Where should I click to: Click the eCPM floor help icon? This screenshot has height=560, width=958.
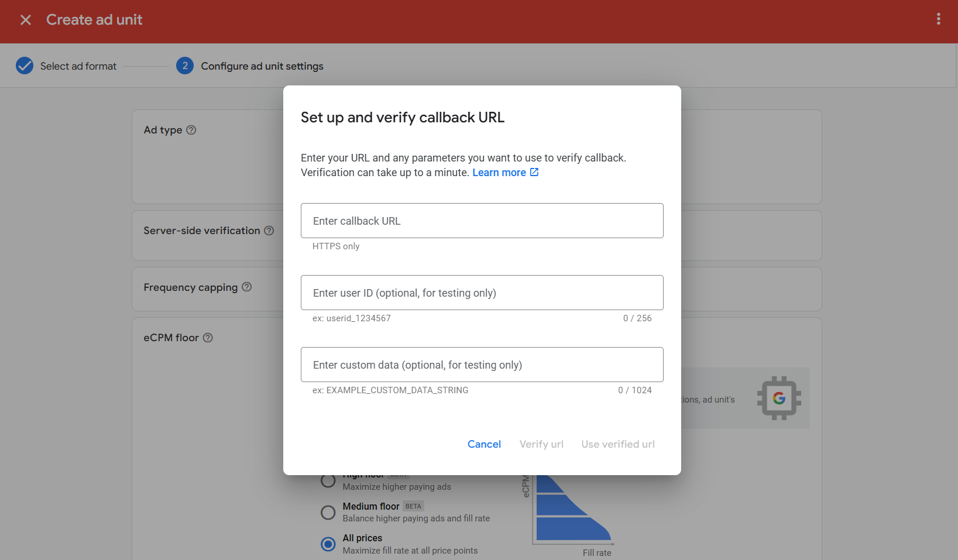coord(208,338)
